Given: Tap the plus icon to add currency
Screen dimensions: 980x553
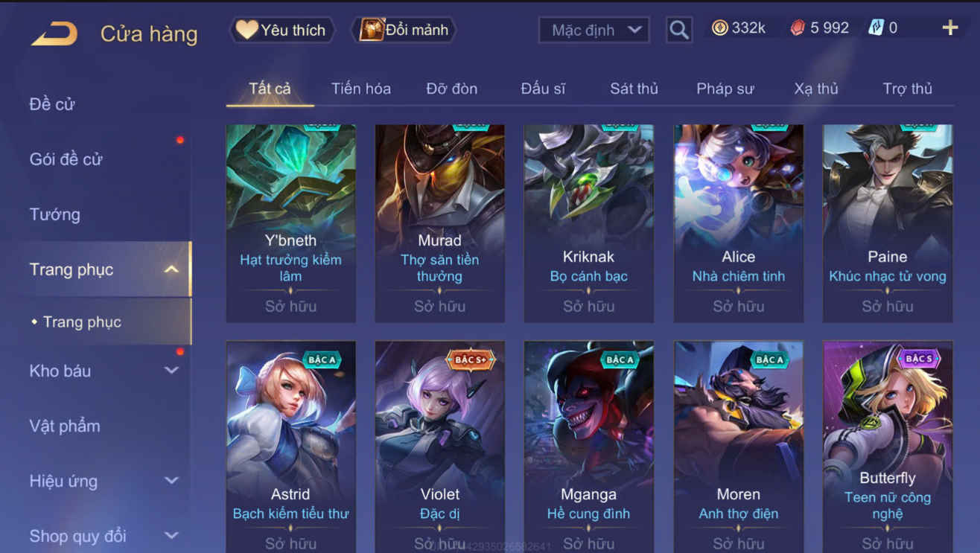Looking at the screenshot, I should [950, 28].
